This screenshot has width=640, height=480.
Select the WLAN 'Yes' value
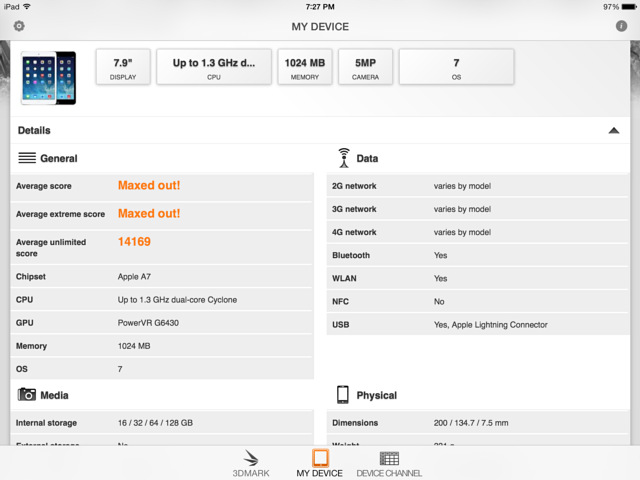(x=440, y=278)
